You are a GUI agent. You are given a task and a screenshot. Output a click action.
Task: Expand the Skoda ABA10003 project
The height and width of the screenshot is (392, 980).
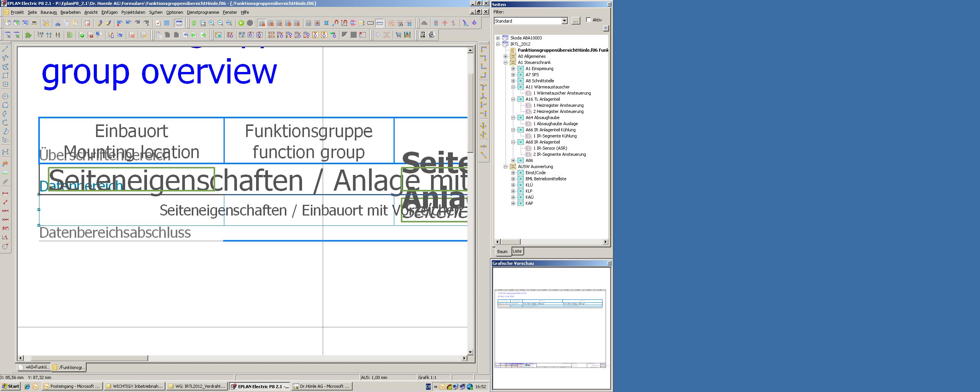[498, 38]
